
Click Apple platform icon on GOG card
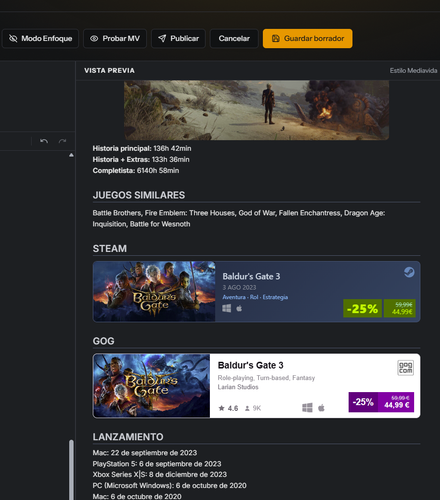coord(321,408)
